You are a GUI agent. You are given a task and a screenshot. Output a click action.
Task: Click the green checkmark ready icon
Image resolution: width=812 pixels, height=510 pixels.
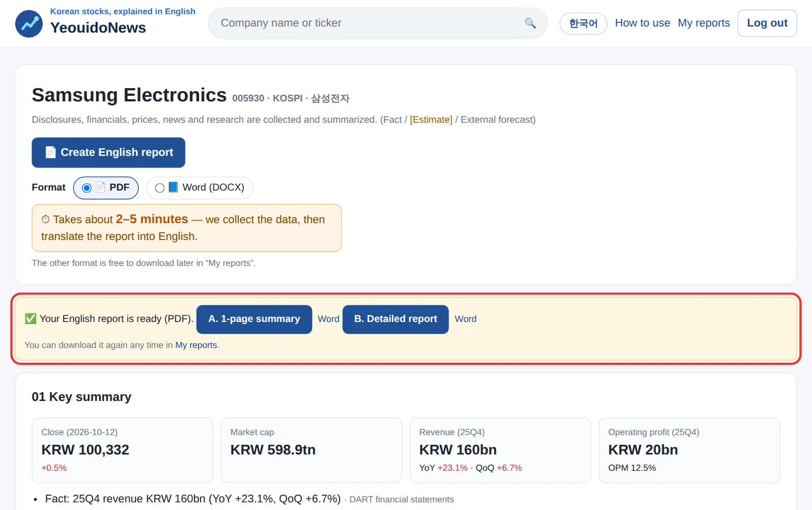31,319
